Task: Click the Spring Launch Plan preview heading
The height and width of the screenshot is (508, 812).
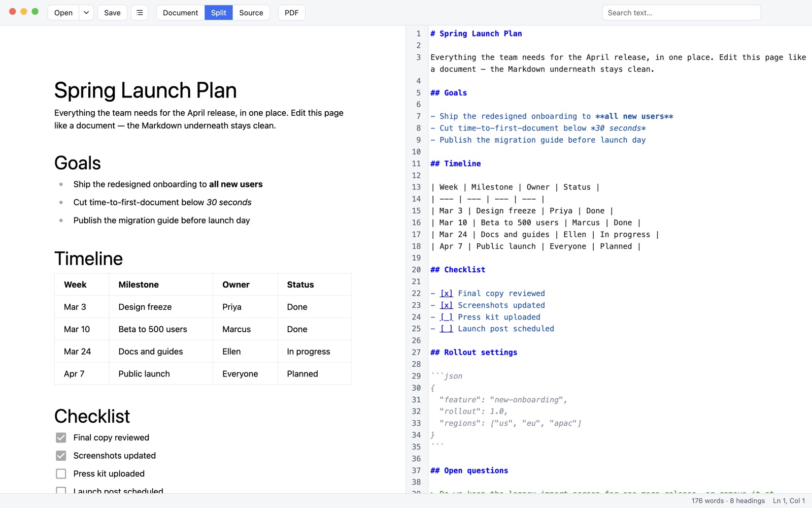Action: 145,90
